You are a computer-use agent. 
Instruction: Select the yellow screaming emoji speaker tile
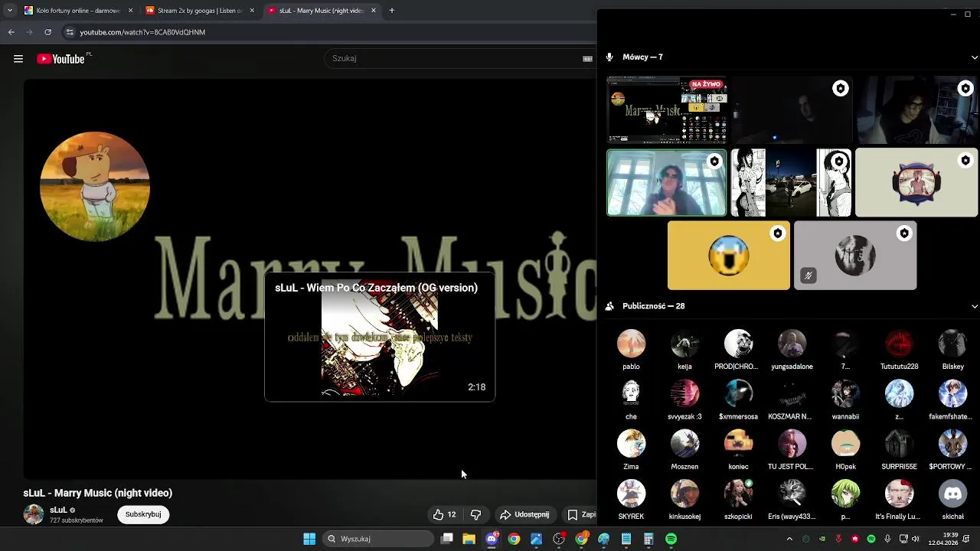coord(729,256)
